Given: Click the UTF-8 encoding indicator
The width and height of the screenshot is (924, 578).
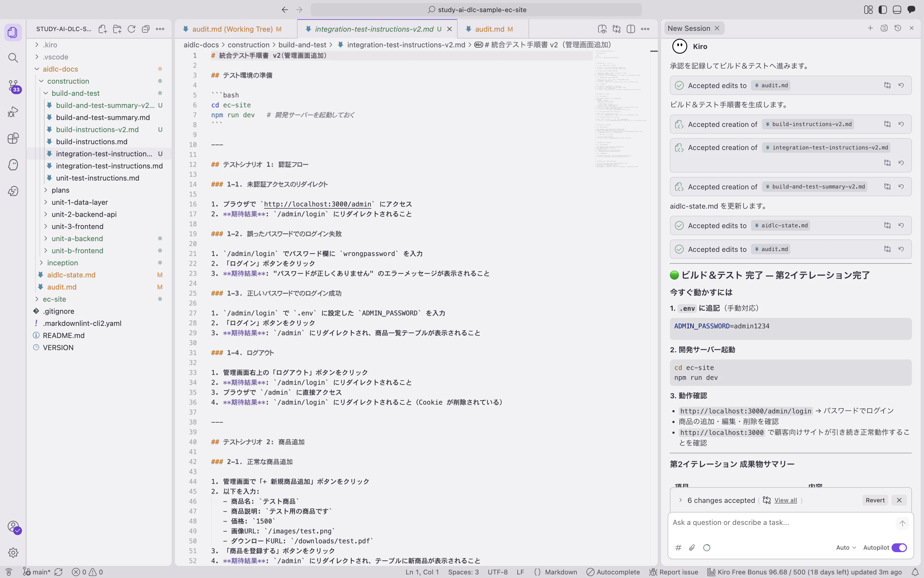Looking at the screenshot, I should [x=497, y=572].
